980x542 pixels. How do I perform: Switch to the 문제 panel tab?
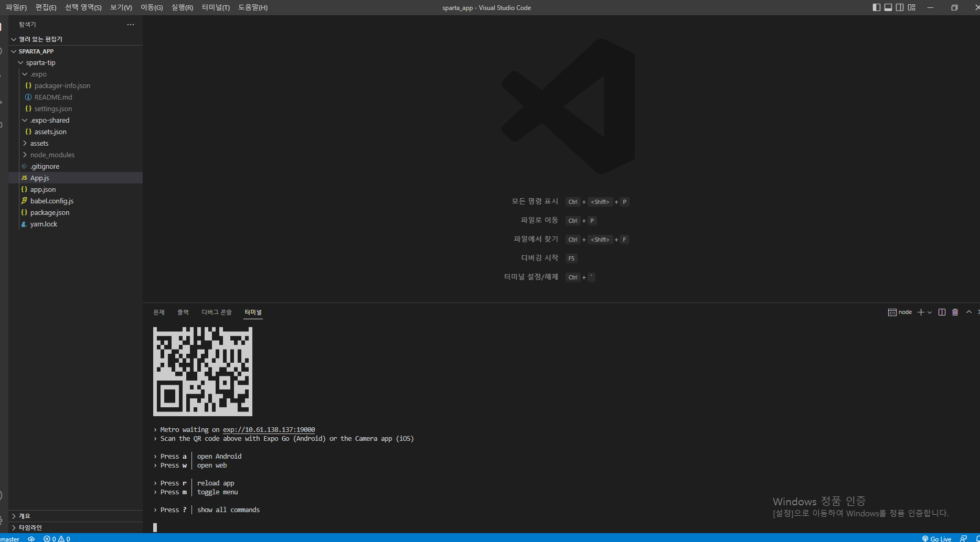point(159,312)
